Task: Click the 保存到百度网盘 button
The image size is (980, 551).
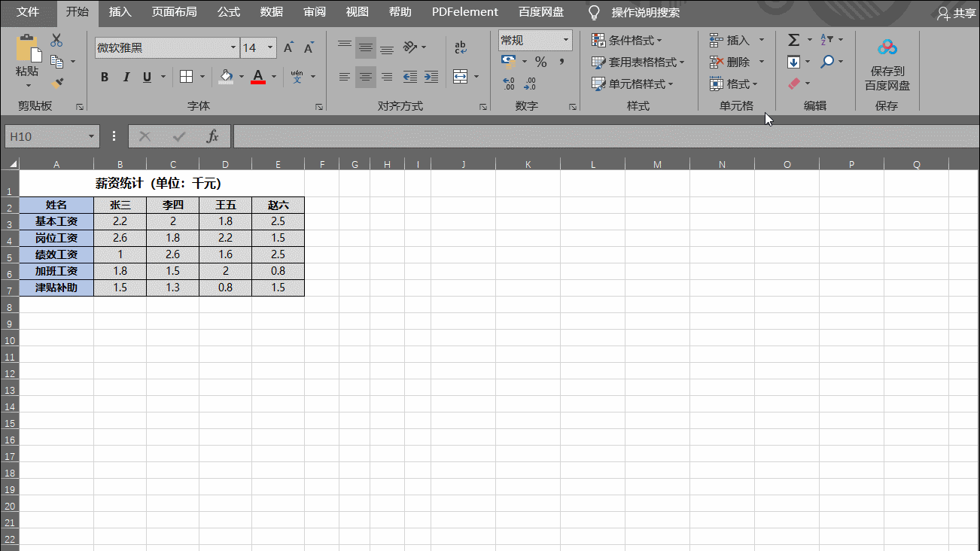Action: point(887,64)
